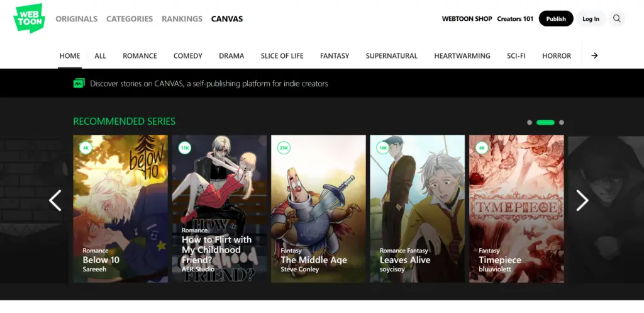Select the first carousel page dot

tap(530, 122)
